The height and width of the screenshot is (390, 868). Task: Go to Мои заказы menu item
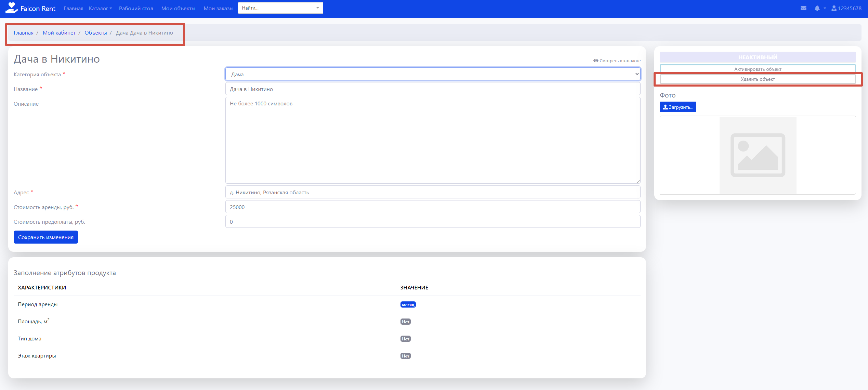click(218, 8)
